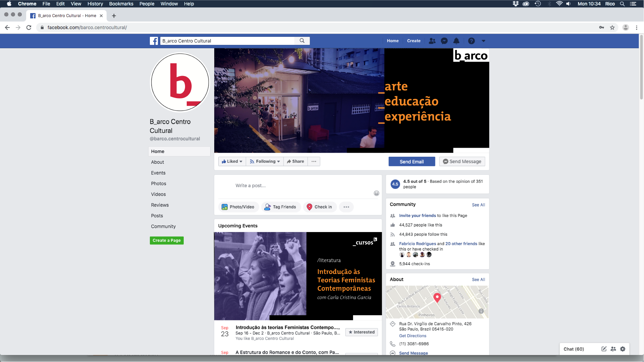Click create group icon in chat bar
The width and height of the screenshot is (644, 362).
tap(613, 349)
